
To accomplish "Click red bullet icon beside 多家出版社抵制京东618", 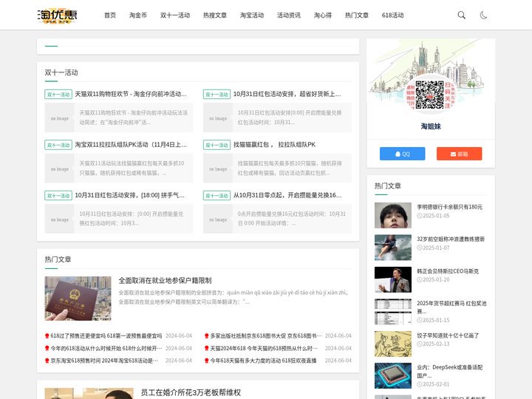I will pyautogui.click(x=207, y=336).
